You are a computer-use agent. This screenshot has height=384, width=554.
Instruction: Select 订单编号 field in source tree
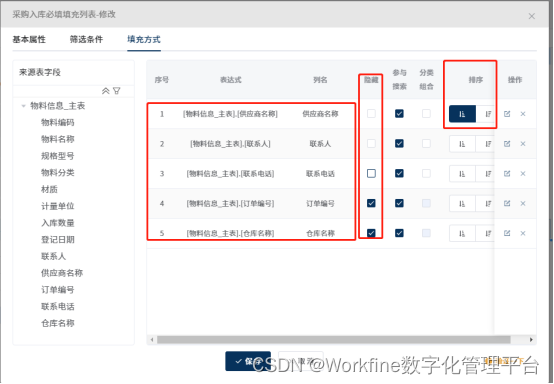pyautogui.click(x=58, y=290)
